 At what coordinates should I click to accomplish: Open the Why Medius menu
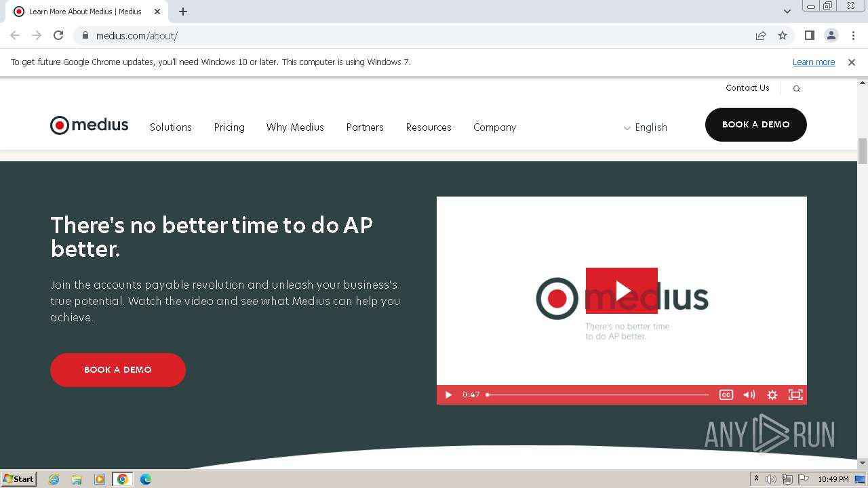(x=295, y=127)
